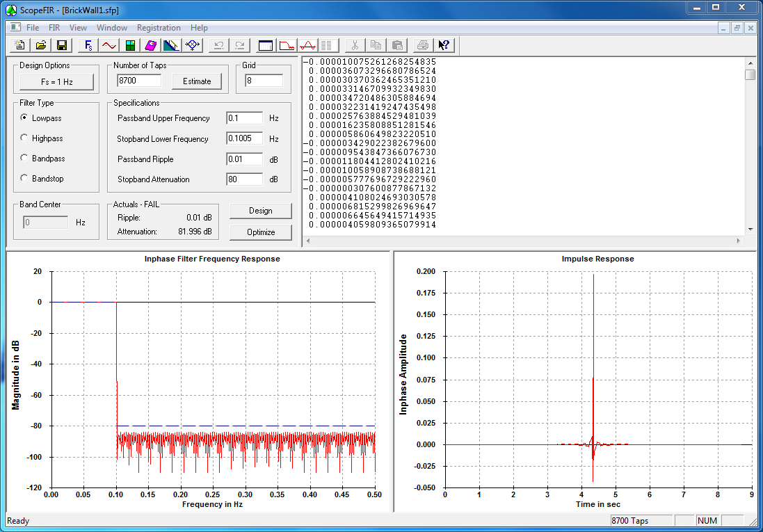Click the frequency response view toolbar icon
The image size is (763, 532).
pos(287,45)
